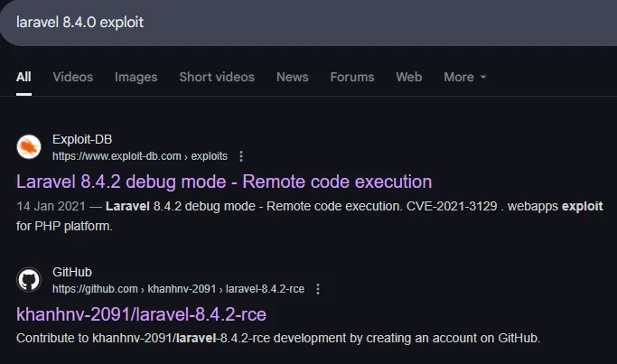Click the github.com khanhnv-2091 breadcrumb URL
The height and width of the screenshot is (364, 617).
coord(178,289)
